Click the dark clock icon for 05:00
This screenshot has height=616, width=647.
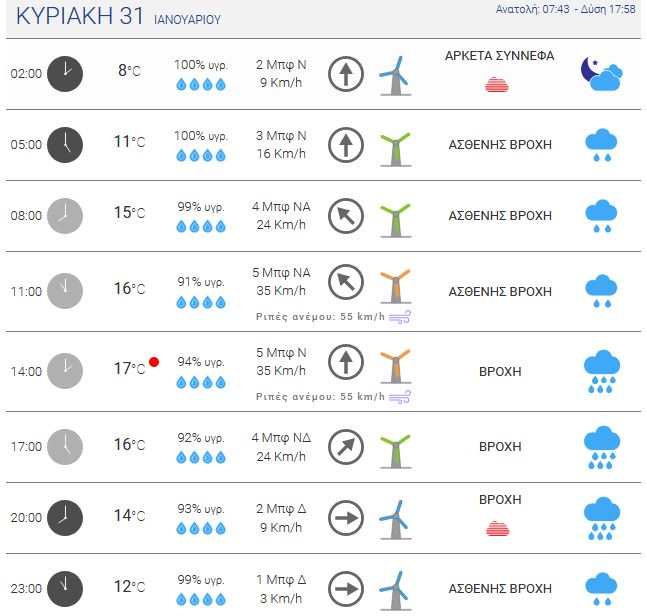coord(65,145)
